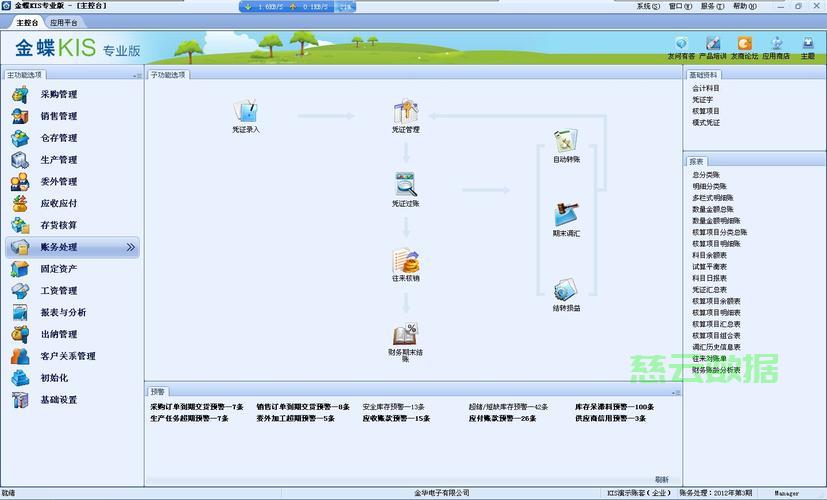Select 固定资产 module icon
The image size is (827, 500).
pos(20,269)
